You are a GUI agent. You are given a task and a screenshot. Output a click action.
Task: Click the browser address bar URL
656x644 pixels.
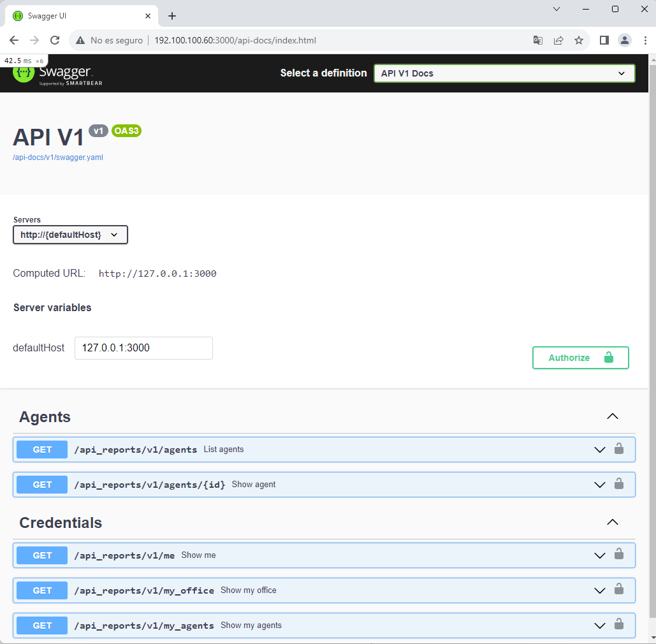click(x=235, y=40)
